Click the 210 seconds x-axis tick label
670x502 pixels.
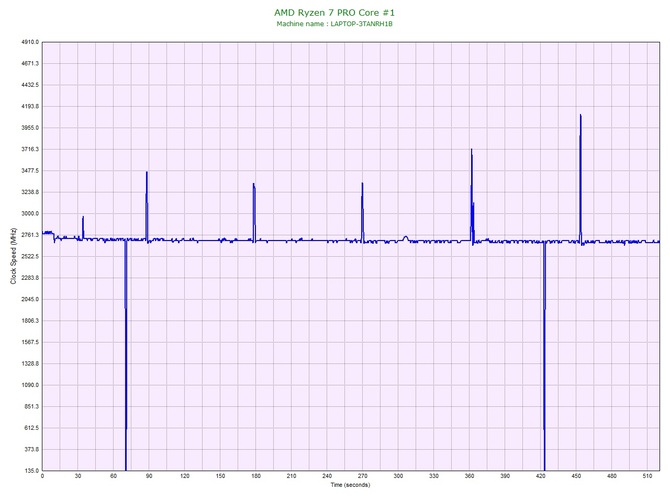click(291, 476)
